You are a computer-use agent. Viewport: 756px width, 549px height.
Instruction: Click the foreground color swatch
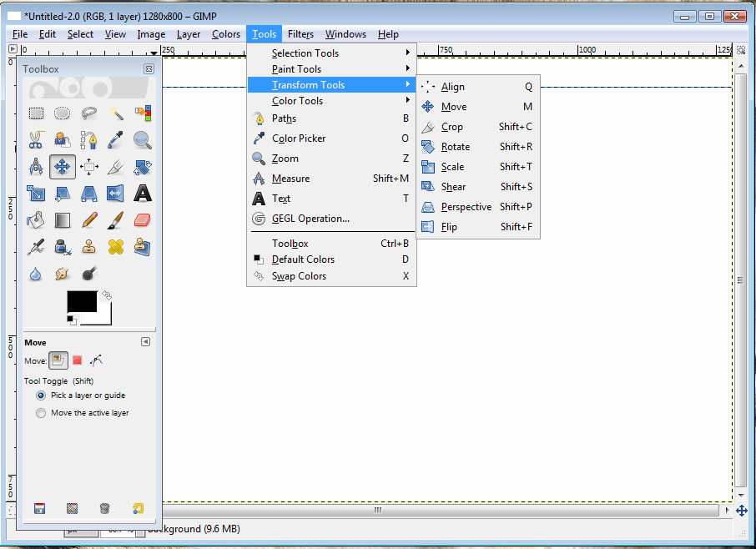[82, 302]
